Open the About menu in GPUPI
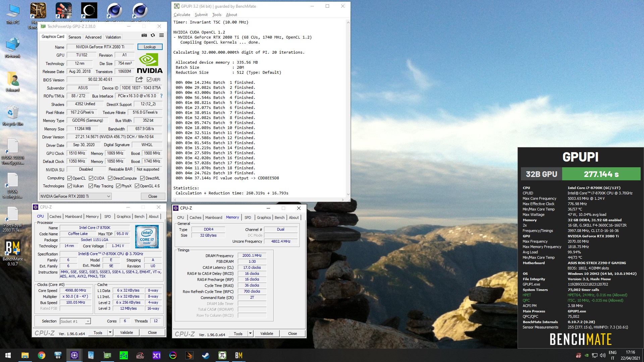The image size is (644, 362). pos(231,15)
